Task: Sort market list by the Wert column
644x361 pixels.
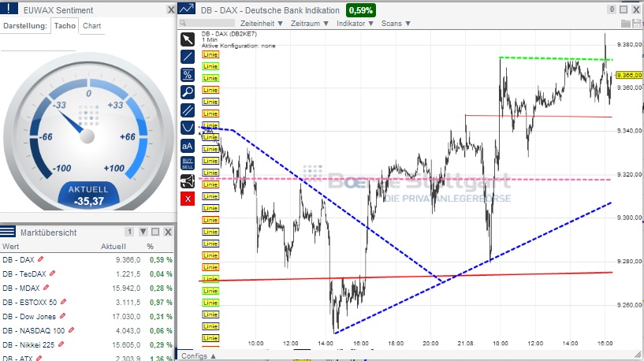Action: click(11, 247)
